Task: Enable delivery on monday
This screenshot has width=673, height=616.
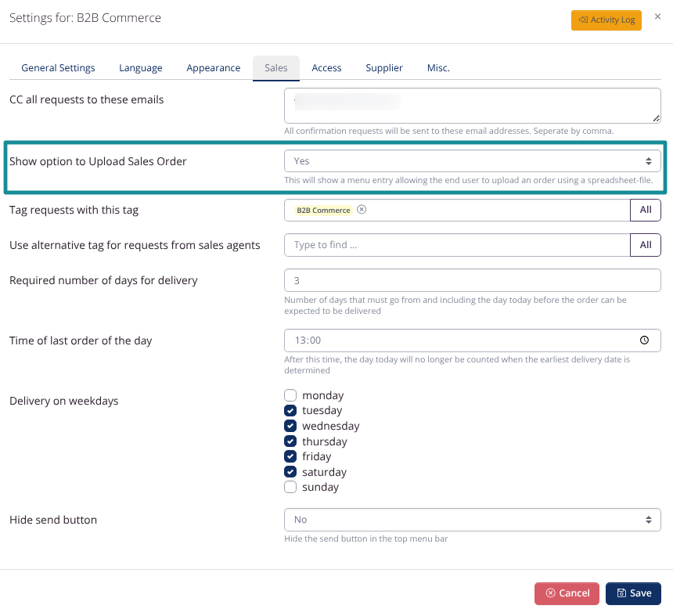Action: click(290, 395)
